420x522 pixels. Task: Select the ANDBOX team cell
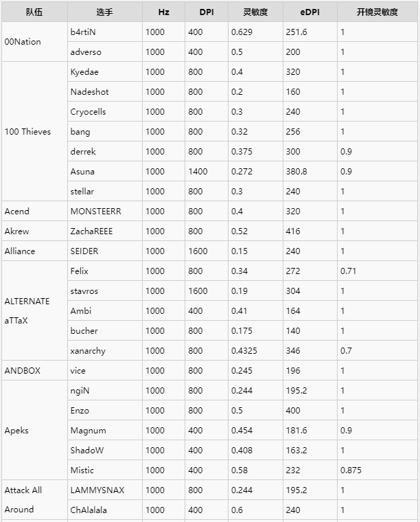point(23,371)
